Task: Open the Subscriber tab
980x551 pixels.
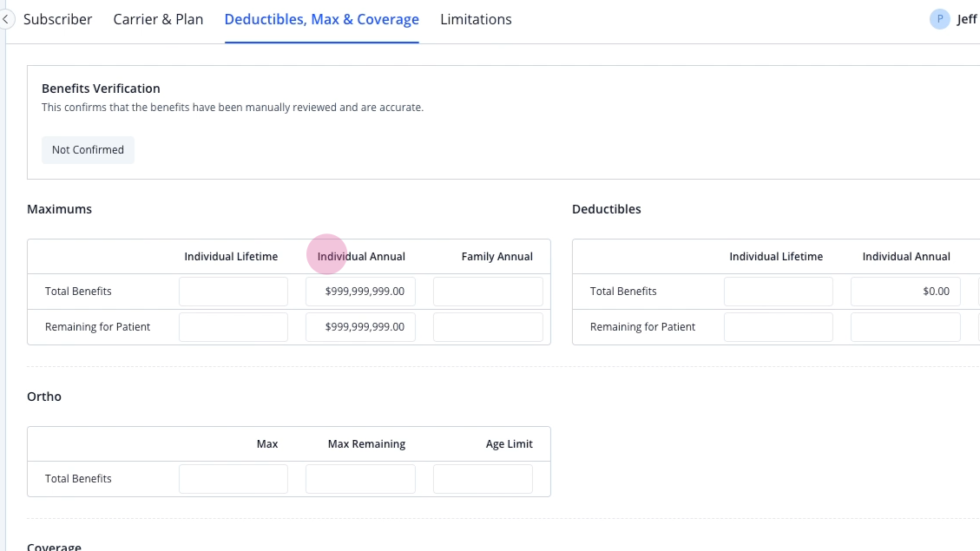Action: coord(57,19)
